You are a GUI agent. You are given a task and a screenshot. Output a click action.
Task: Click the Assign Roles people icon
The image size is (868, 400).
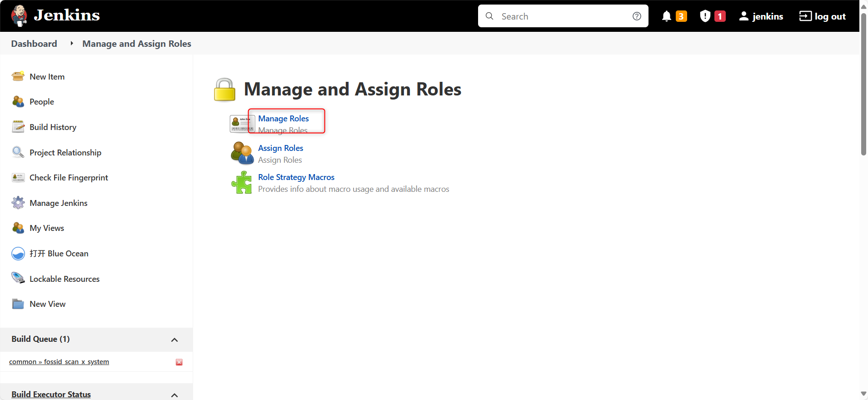[242, 153]
